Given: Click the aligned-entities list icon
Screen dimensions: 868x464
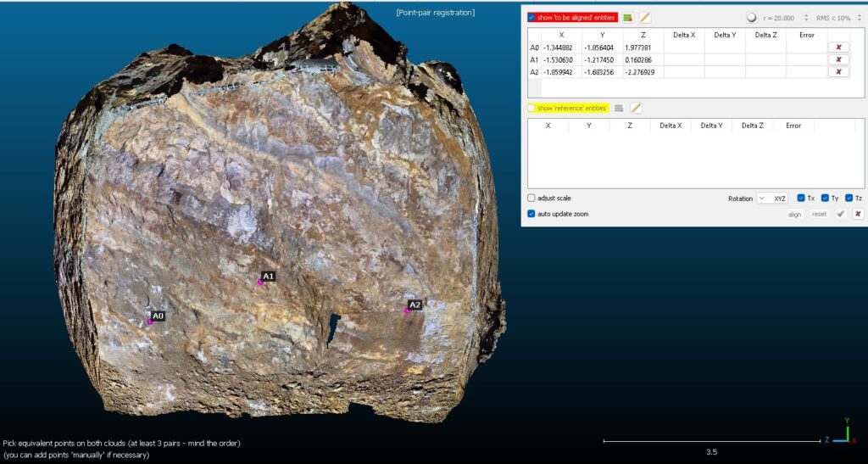Looking at the screenshot, I should pyautogui.click(x=627, y=18).
